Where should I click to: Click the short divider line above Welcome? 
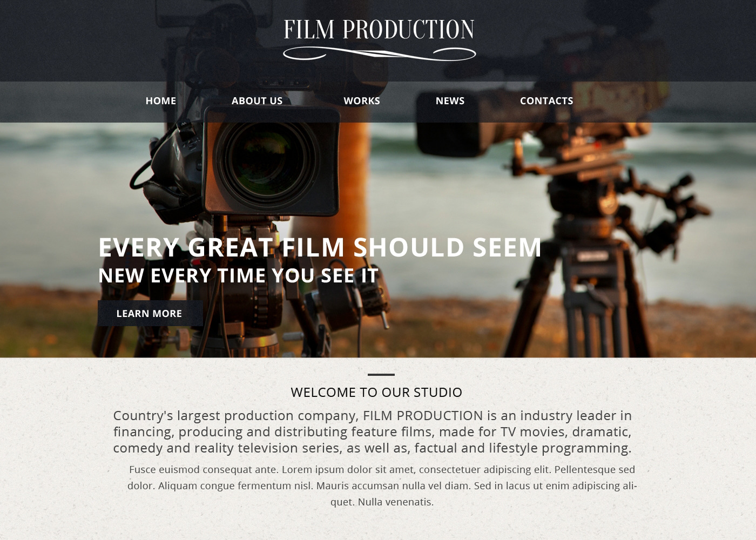[381, 374]
